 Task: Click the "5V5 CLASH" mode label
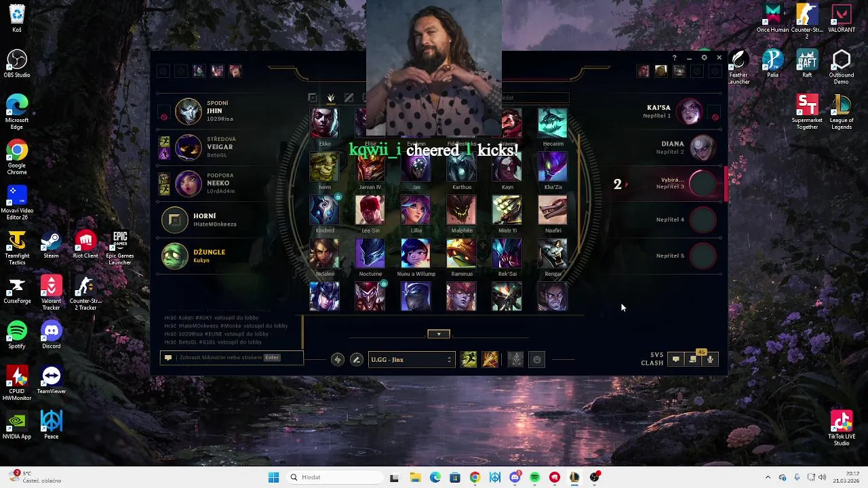(x=652, y=359)
